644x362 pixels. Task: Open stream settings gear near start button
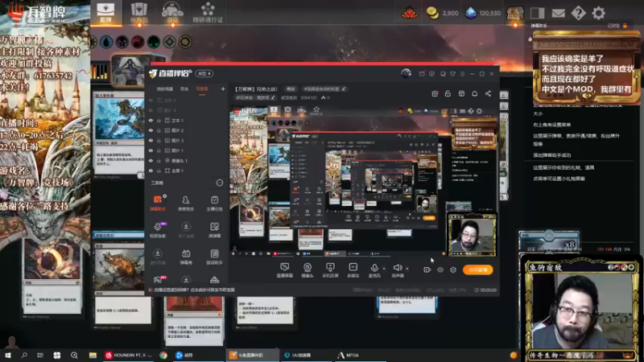pos(453,269)
